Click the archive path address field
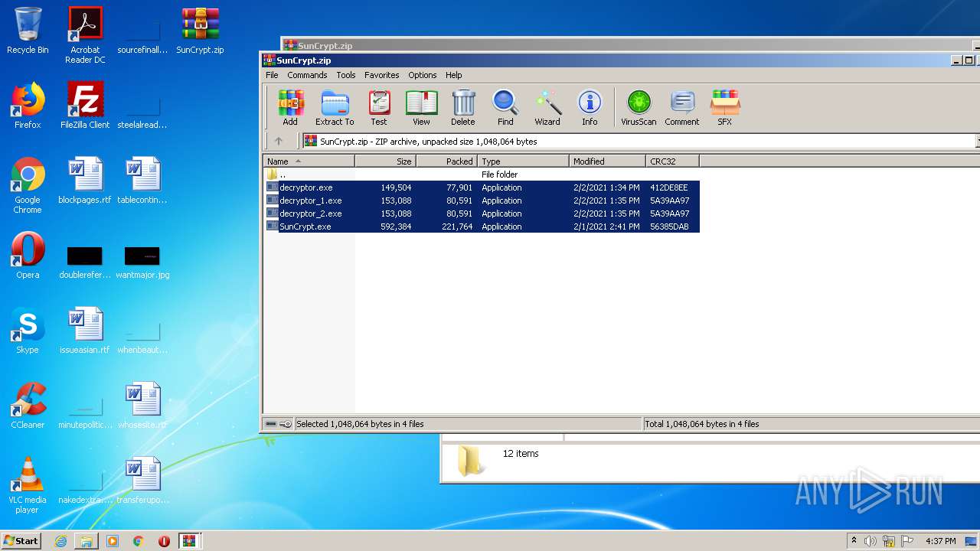Image resolution: width=980 pixels, height=551 pixels. tap(640, 141)
